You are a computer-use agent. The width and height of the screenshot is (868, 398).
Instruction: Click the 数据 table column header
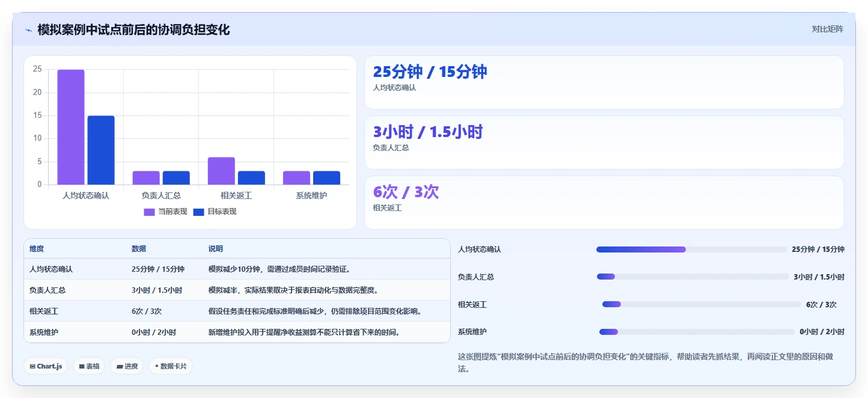pos(139,249)
